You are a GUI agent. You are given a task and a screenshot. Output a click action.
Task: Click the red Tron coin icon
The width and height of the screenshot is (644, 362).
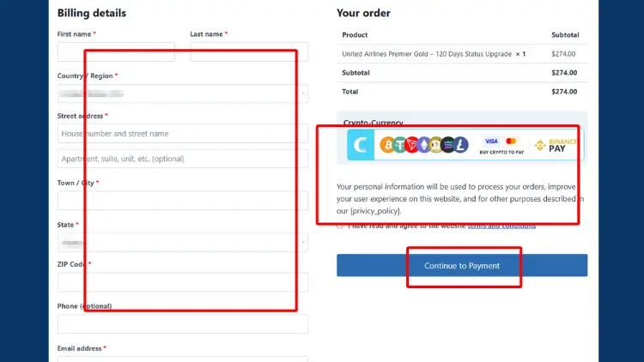pyautogui.click(x=411, y=146)
